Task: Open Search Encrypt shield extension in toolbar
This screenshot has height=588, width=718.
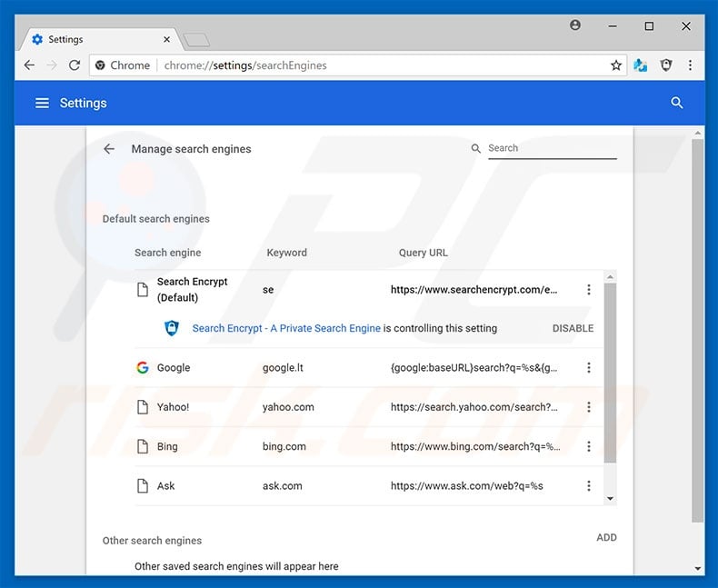Action: point(666,65)
